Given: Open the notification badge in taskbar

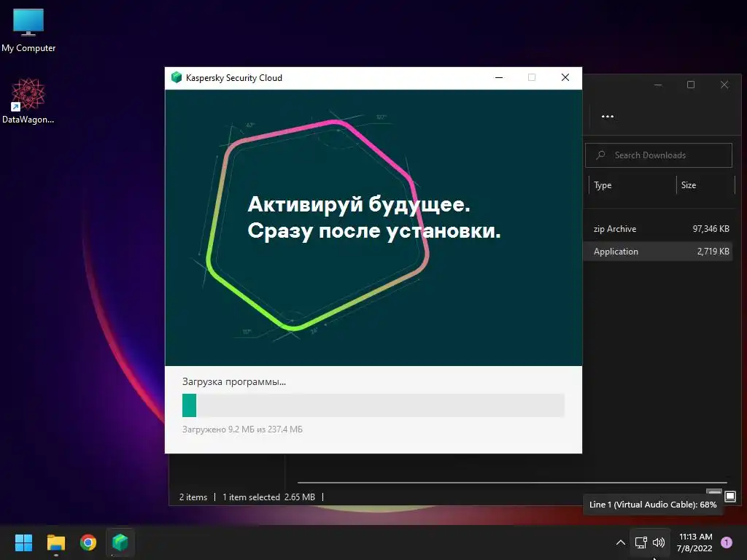Looking at the screenshot, I should [727, 542].
